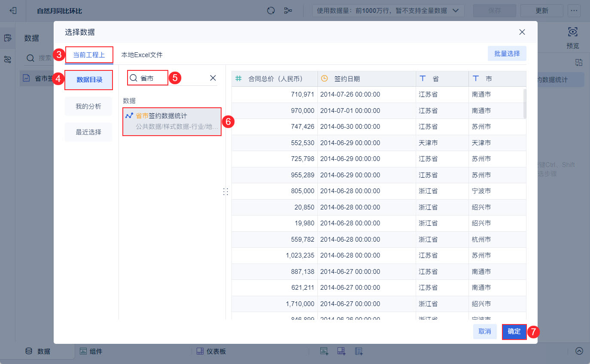Close the 选择数据 dialog
Viewport: 590px width, 364px height.
(x=522, y=32)
